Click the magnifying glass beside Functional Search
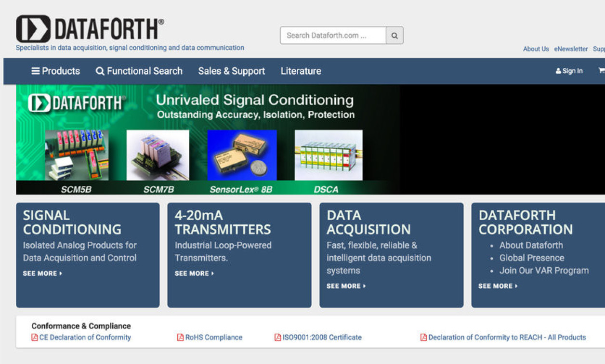This screenshot has width=605, height=364. pyautogui.click(x=100, y=71)
